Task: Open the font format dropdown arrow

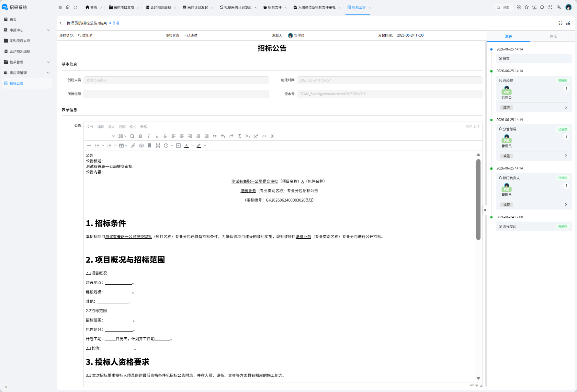Action: [113, 136]
